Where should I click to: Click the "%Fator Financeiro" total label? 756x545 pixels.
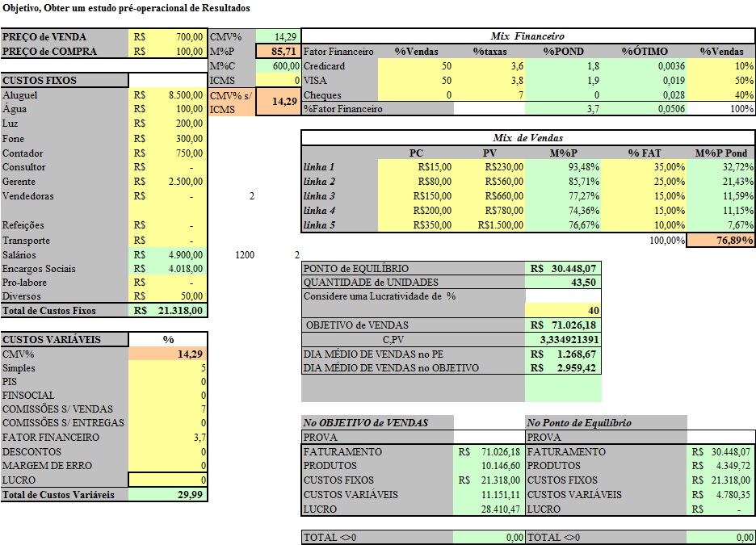pos(342,109)
